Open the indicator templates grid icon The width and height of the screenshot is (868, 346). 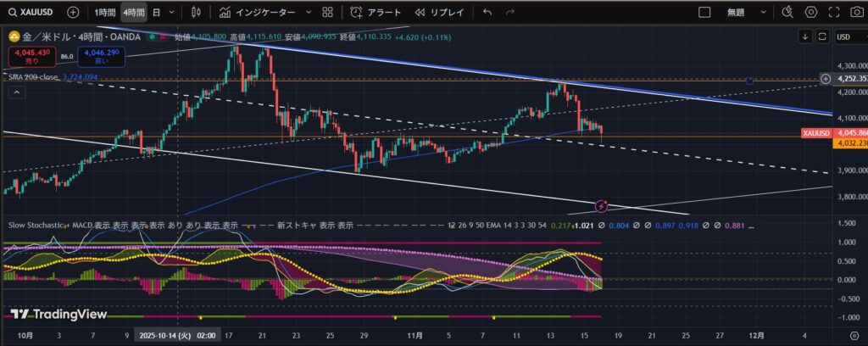point(327,13)
